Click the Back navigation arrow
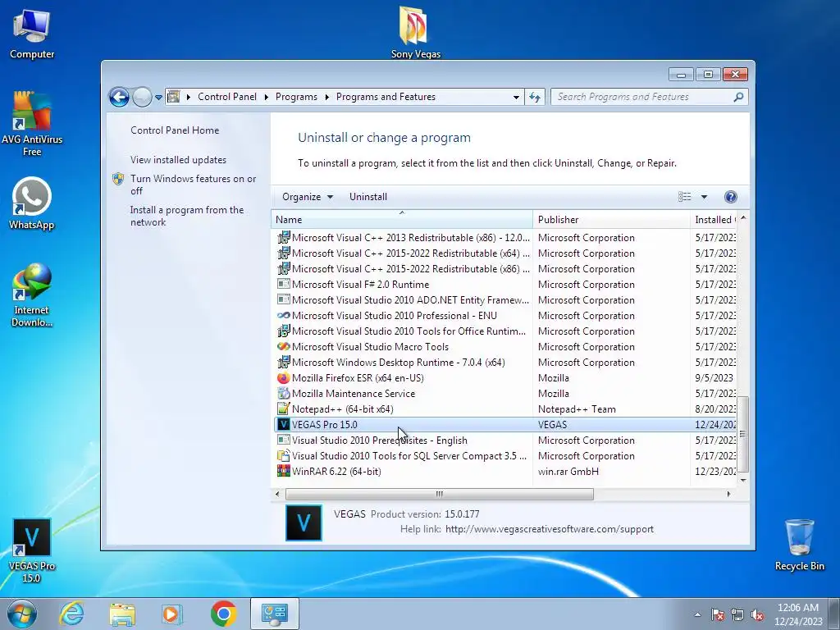This screenshot has width=840, height=630. click(x=119, y=97)
